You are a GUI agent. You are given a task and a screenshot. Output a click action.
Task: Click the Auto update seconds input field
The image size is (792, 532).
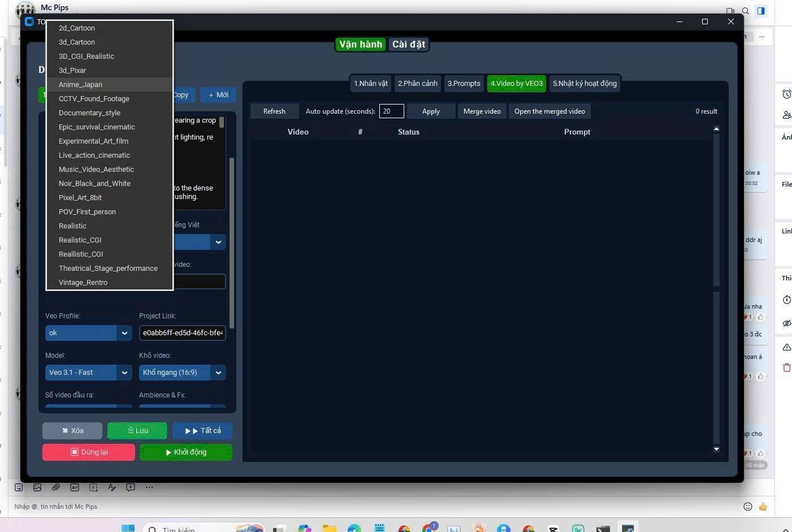[391, 111]
